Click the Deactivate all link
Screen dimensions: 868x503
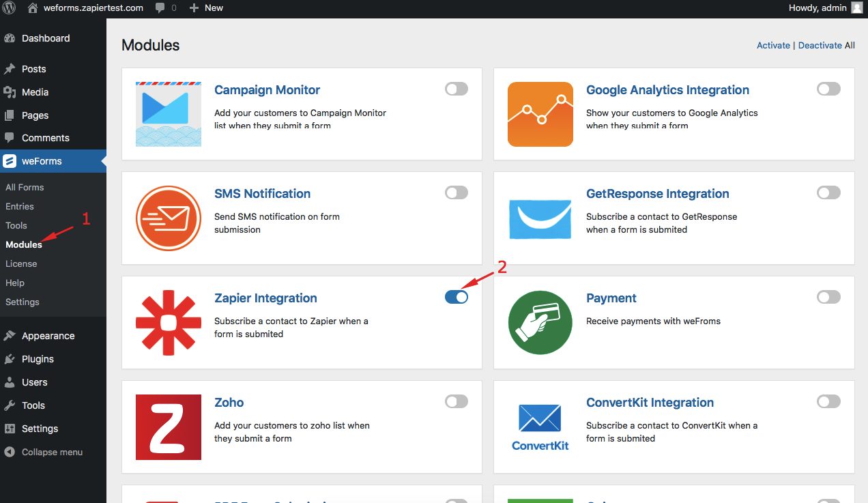[x=820, y=46]
